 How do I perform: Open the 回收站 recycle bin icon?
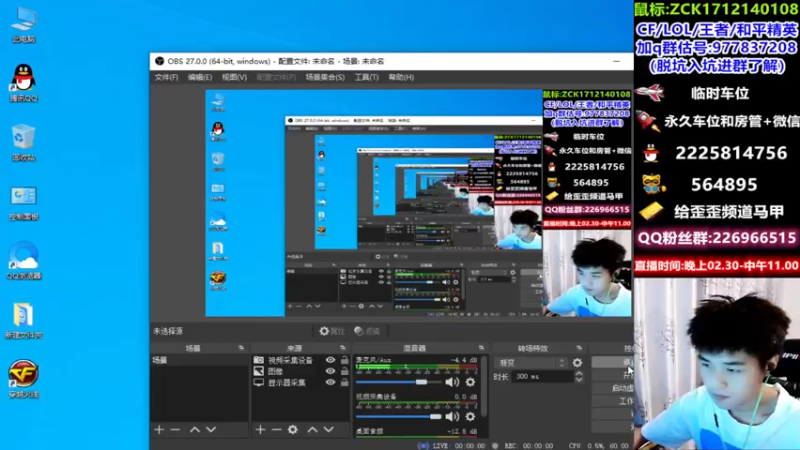tap(23, 142)
